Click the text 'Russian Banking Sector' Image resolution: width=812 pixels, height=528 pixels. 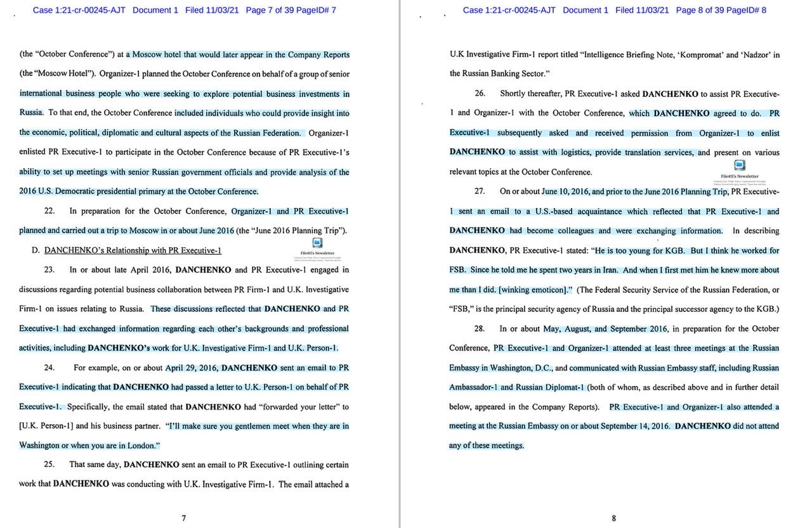point(504,74)
